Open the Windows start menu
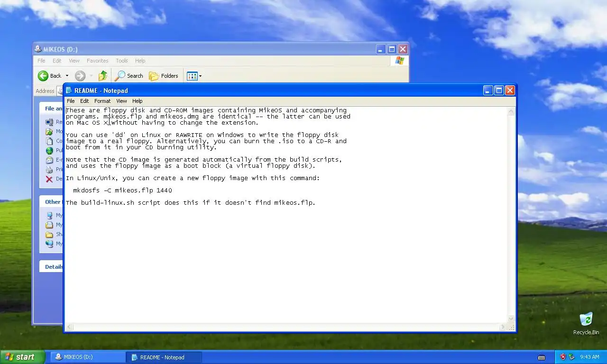This screenshot has height=364, width=607. tap(22, 357)
